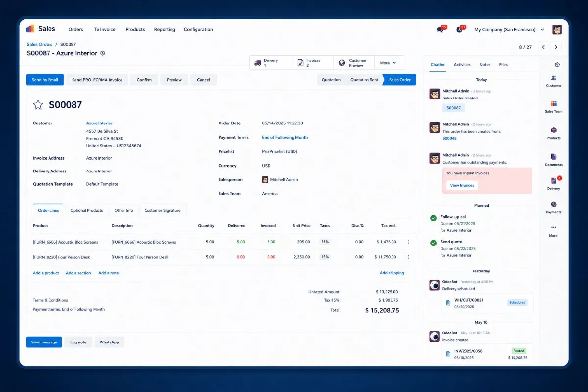
Task: Expand the More smart buttons dropdown
Action: 390,63
